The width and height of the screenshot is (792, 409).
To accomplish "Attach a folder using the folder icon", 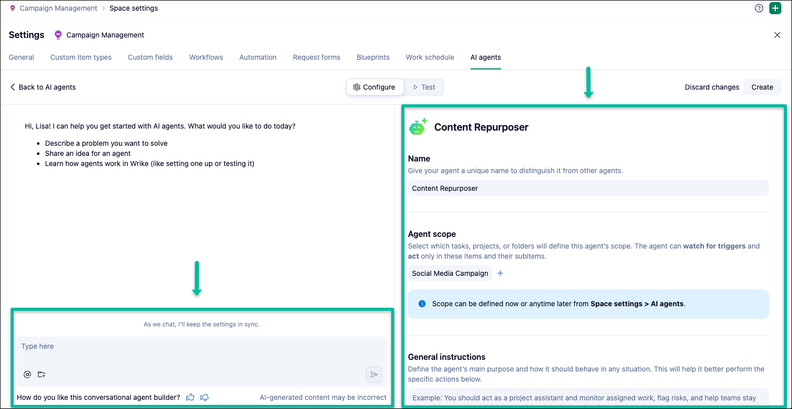I will pyautogui.click(x=41, y=374).
